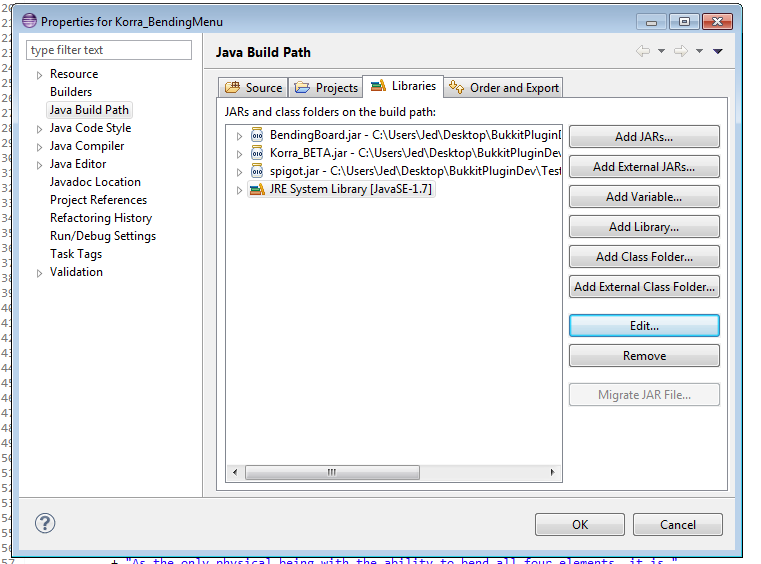This screenshot has width=761, height=564.
Task: Click the scrollbar left arrow
Action: 235,472
